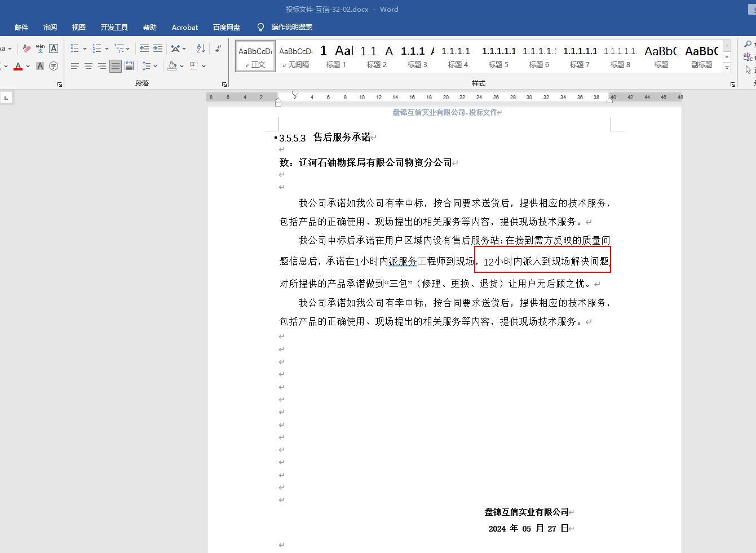756x553 pixels.
Task: Increase paragraph indent
Action: pyautogui.click(x=158, y=48)
